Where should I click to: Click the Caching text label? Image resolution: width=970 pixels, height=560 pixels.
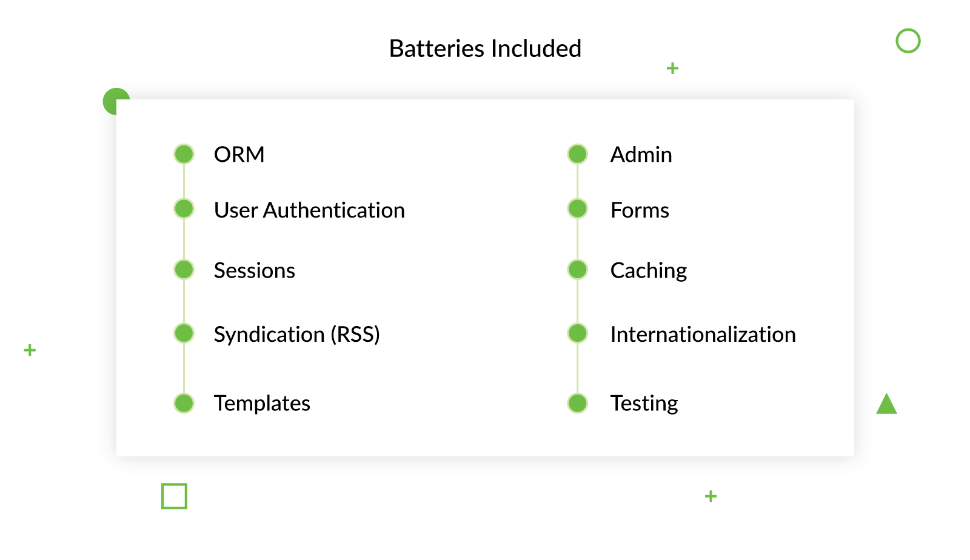click(648, 270)
